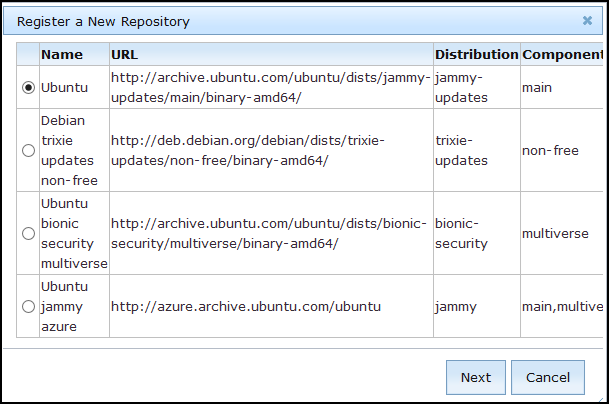The image size is (609, 404).
Task: Click the jammy distribution cell
Action: click(477, 306)
